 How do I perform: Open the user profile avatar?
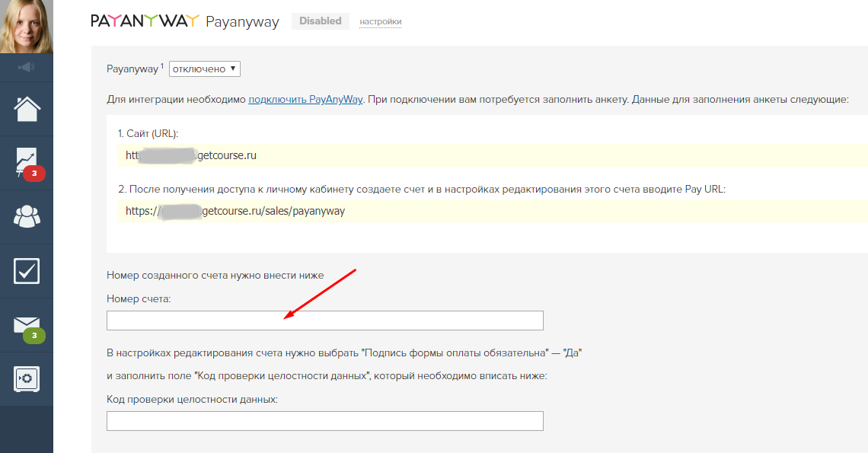[27, 27]
